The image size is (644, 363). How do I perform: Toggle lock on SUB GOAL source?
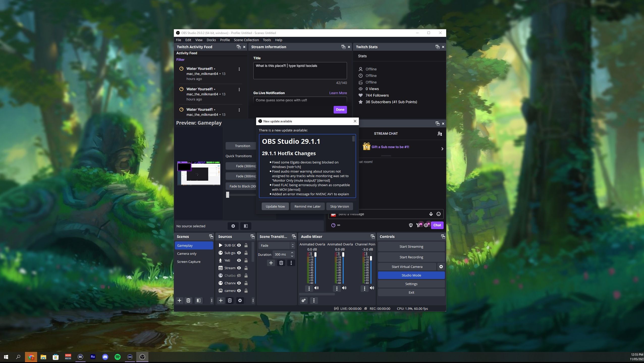246,245
